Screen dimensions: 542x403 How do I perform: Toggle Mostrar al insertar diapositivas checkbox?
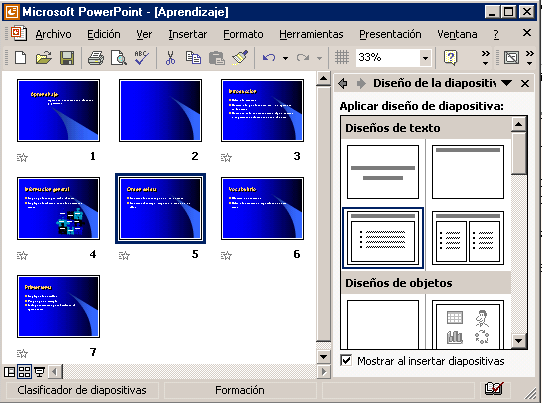click(x=346, y=360)
